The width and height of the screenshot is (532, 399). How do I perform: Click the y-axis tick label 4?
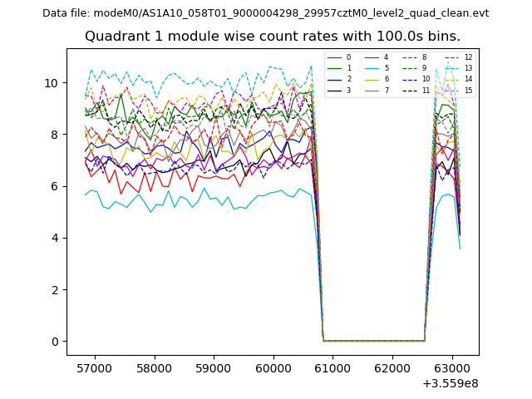pyautogui.click(x=56, y=238)
